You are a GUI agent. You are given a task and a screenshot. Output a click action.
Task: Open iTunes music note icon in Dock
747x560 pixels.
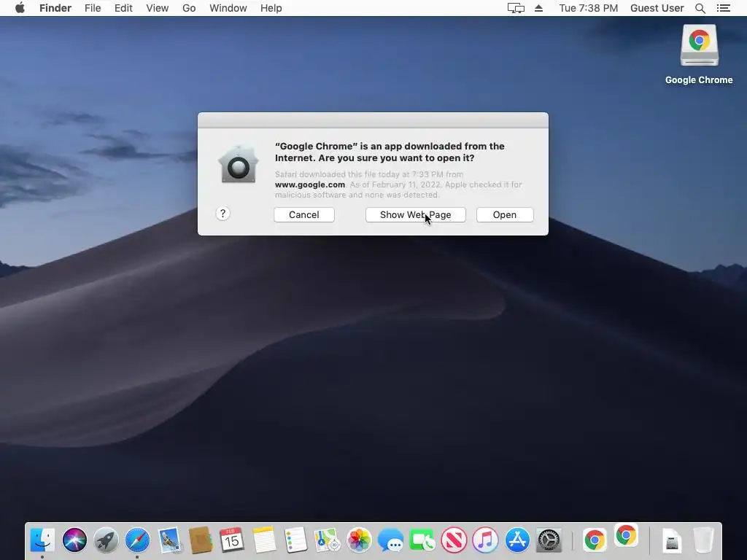485,540
